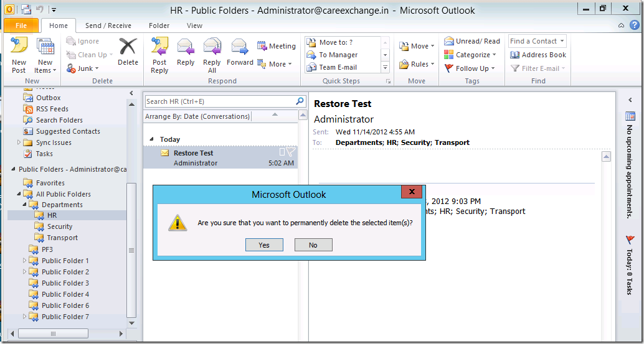The height and width of the screenshot is (344, 644).
Task: Collapse the Departments folder
Action: click(25, 205)
